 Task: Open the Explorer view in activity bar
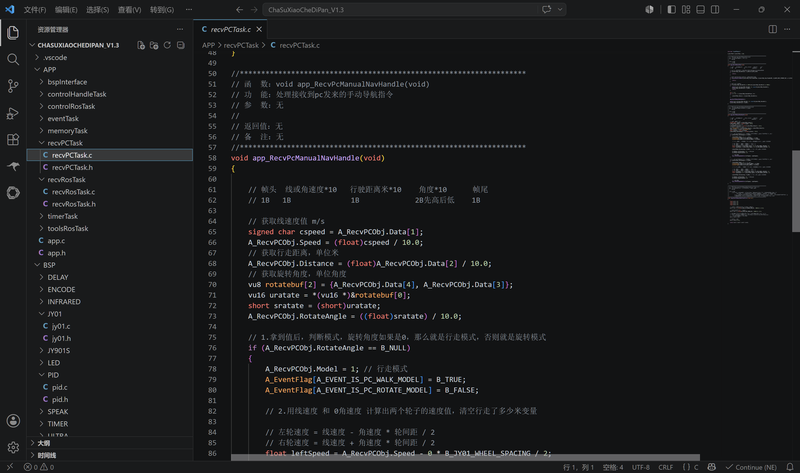[13, 33]
